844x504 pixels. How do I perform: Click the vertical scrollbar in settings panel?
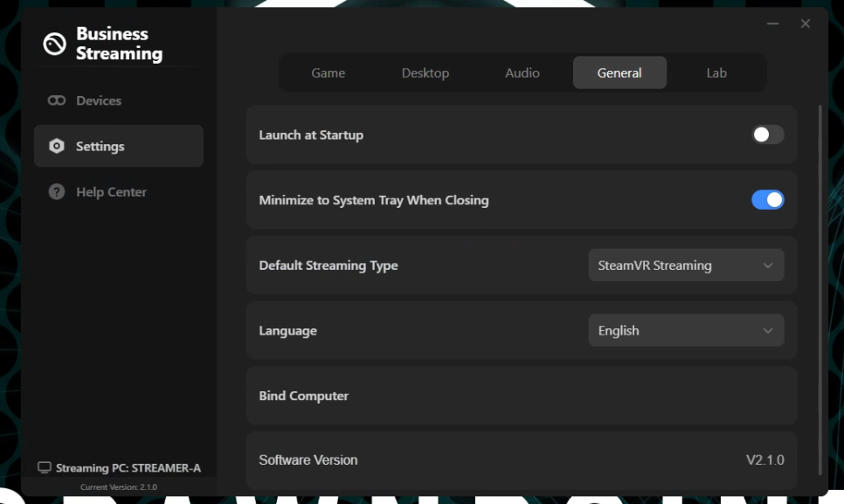coord(820,288)
